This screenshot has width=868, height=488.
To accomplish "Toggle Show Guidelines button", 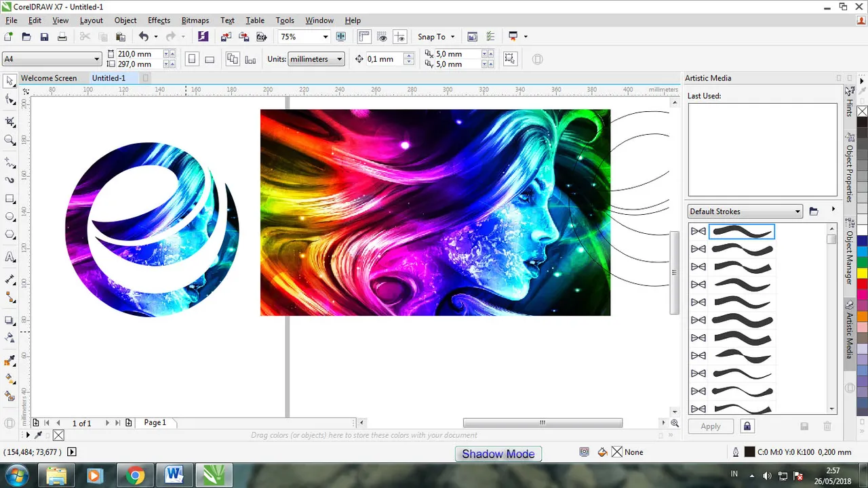I will (x=401, y=37).
